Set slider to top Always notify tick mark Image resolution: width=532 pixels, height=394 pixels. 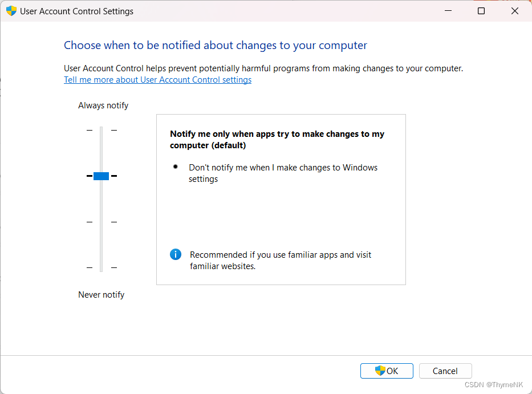point(101,130)
